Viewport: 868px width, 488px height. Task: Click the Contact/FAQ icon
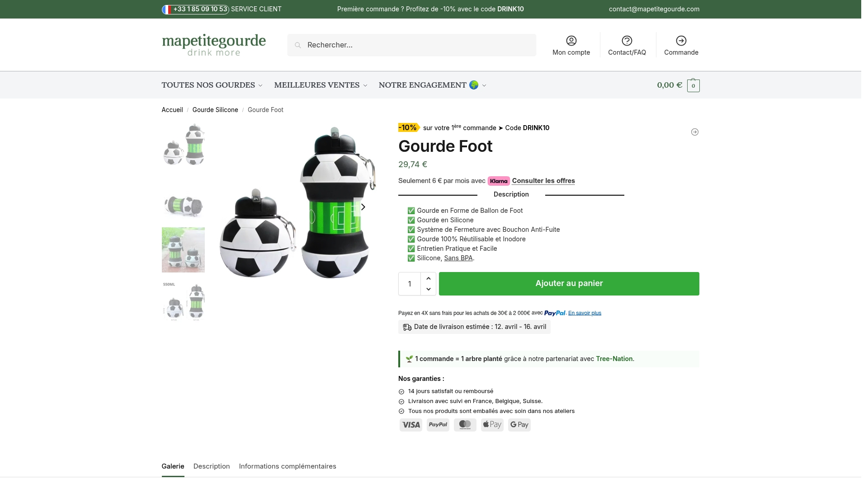pyautogui.click(x=627, y=40)
